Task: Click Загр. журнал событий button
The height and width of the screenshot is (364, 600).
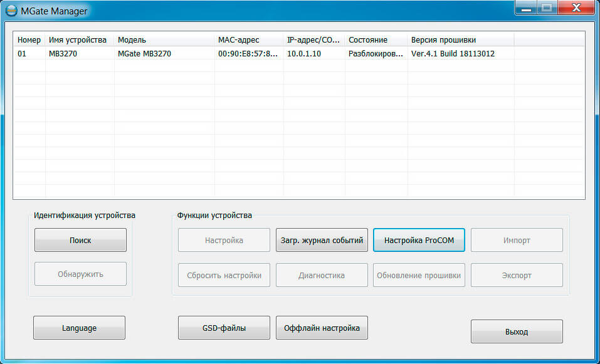Action: (322, 240)
